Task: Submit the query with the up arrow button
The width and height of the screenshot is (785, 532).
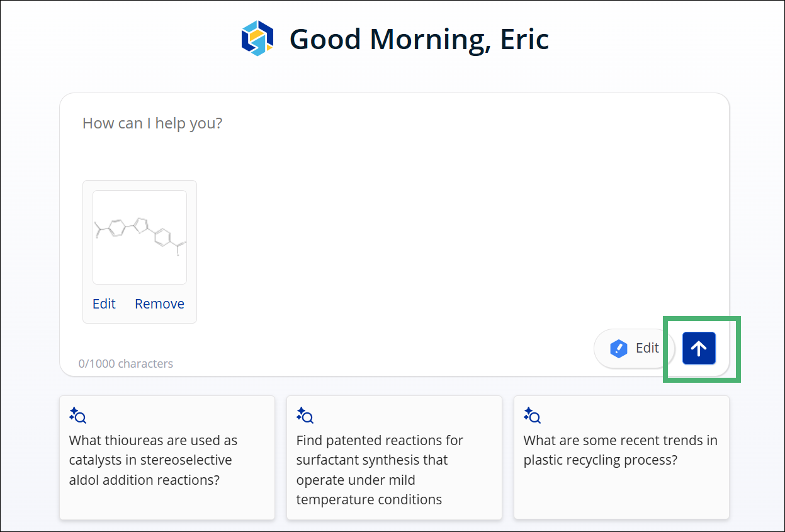Action: tap(699, 348)
